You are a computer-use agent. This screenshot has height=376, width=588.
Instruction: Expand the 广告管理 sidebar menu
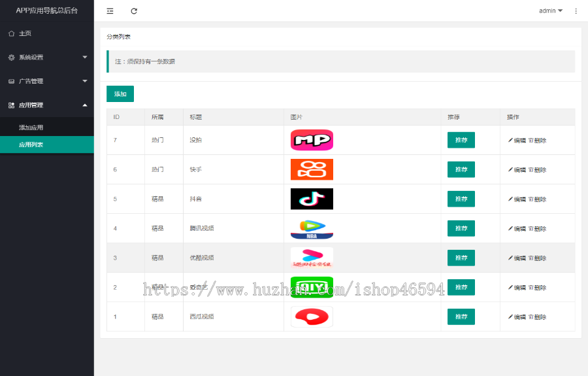coord(47,81)
